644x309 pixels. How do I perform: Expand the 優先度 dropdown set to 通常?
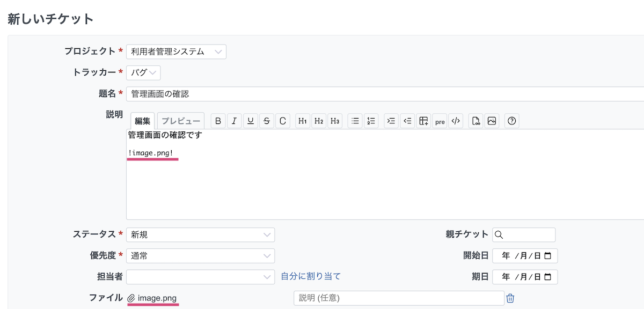coord(200,256)
